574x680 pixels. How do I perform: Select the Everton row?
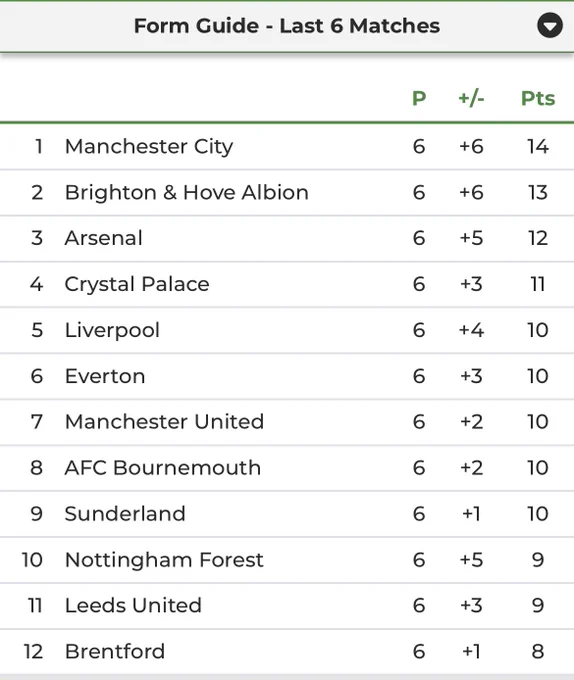(287, 376)
